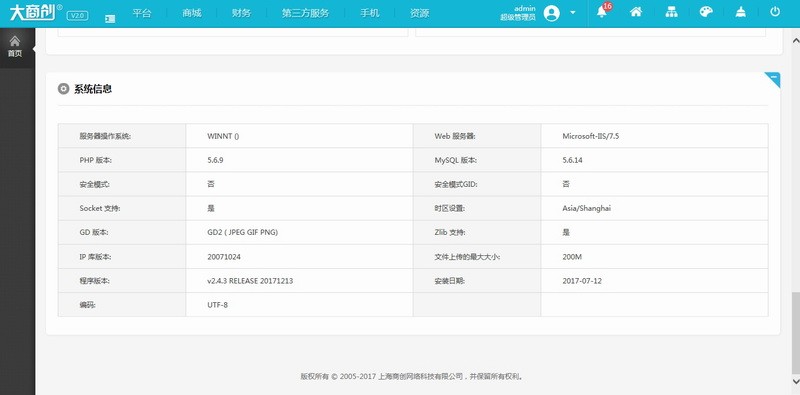
Task: Click the Zlib 支持 label
Action: click(x=451, y=232)
